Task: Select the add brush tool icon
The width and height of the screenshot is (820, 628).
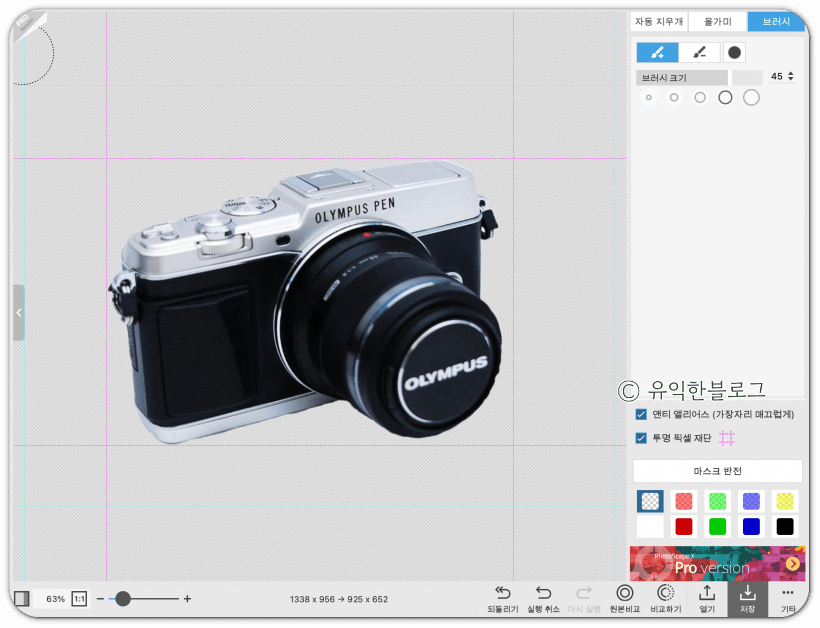Action: (657, 52)
